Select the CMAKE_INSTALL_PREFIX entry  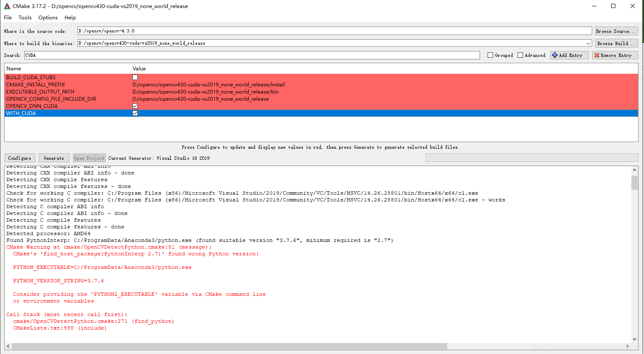(35, 85)
